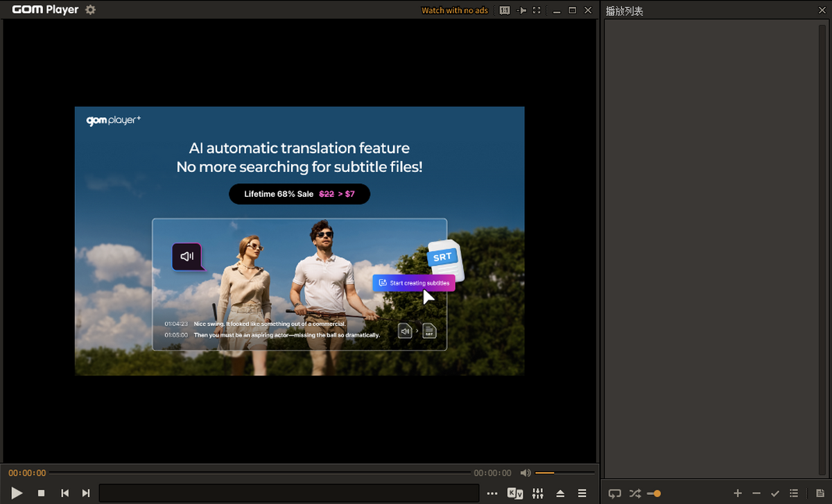
Task: Adjust the volume slider
Action: click(x=564, y=473)
